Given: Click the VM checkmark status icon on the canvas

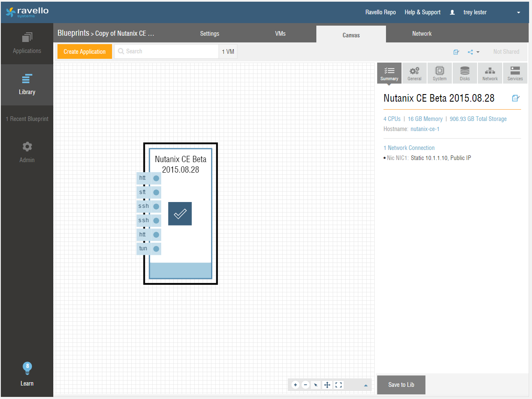Looking at the screenshot, I should [180, 214].
